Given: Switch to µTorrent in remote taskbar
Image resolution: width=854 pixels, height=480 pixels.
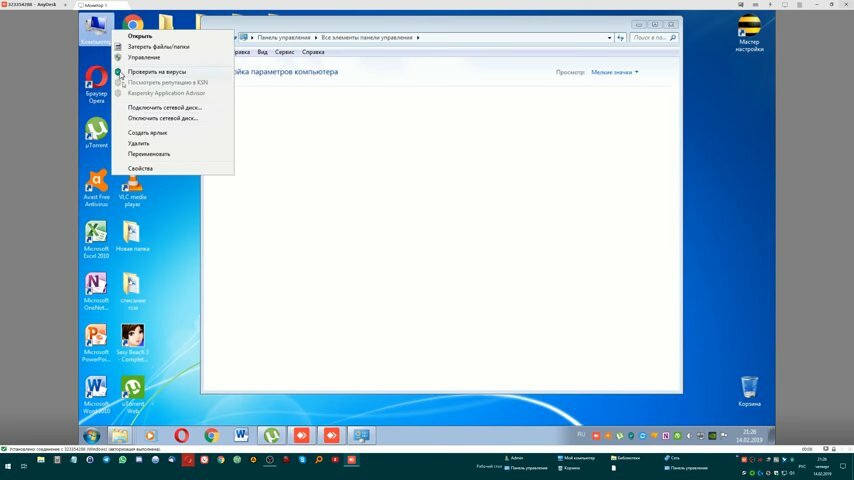Looking at the screenshot, I should pos(271,435).
